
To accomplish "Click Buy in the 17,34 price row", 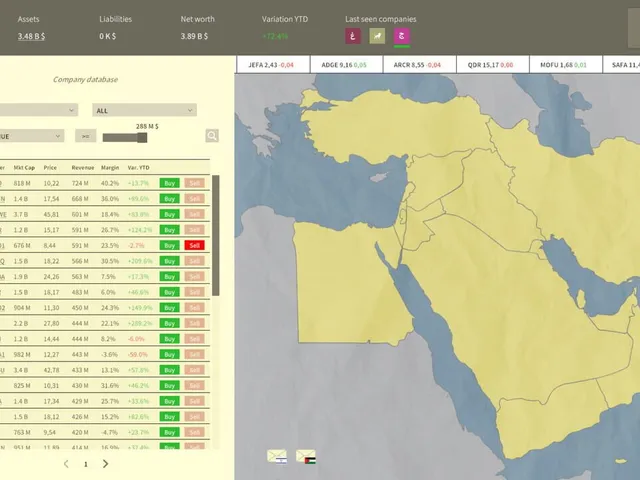I will (x=169, y=401).
